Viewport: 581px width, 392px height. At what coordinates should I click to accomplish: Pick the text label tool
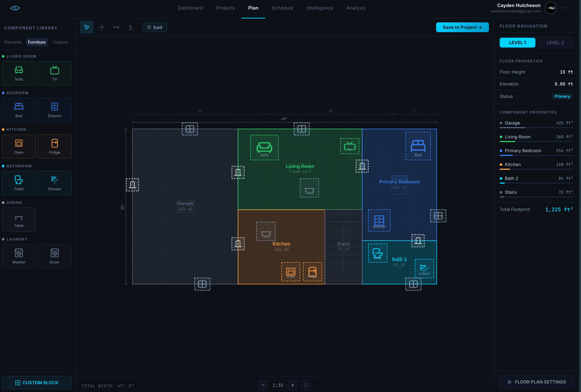(131, 27)
